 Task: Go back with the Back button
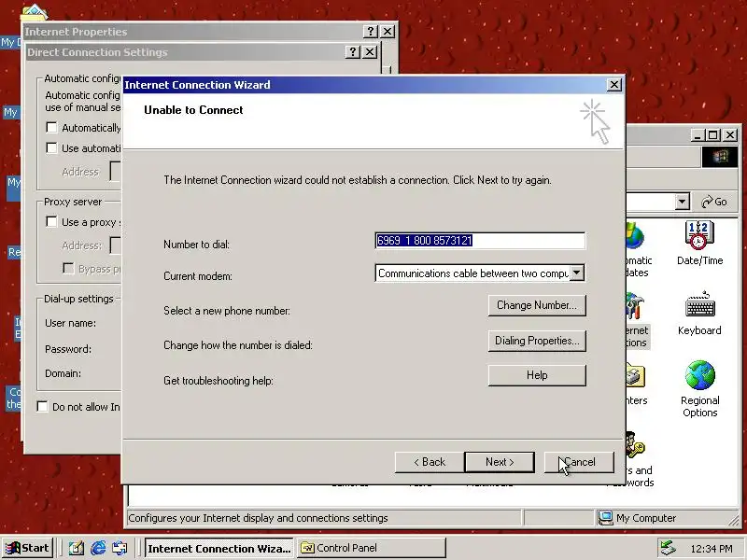[430, 462]
